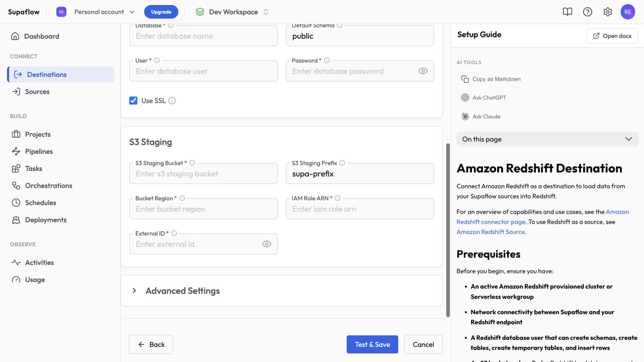Focus the database user input
The width and height of the screenshot is (644, 362).
point(203,71)
